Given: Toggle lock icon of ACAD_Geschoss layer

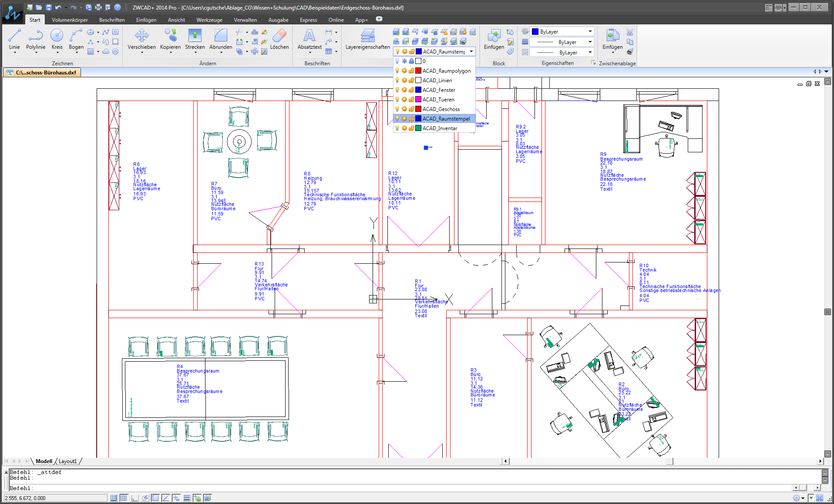Looking at the screenshot, I should 411,109.
